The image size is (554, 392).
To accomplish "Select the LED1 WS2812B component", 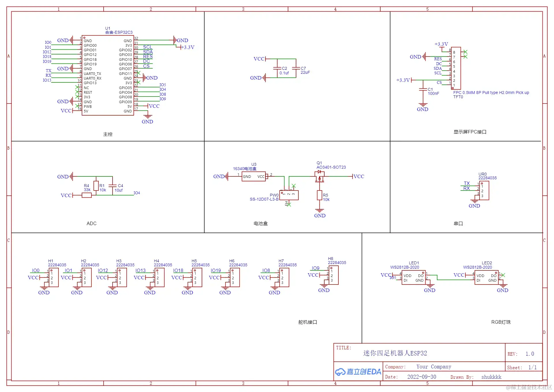I will (413, 278).
